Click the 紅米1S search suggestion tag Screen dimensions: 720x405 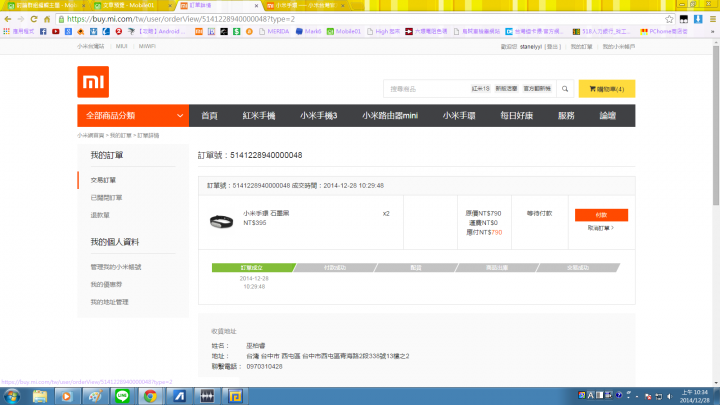click(x=480, y=89)
